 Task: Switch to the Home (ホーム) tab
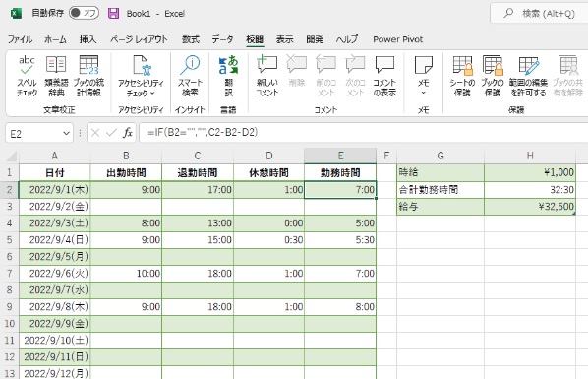(x=55, y=39)
